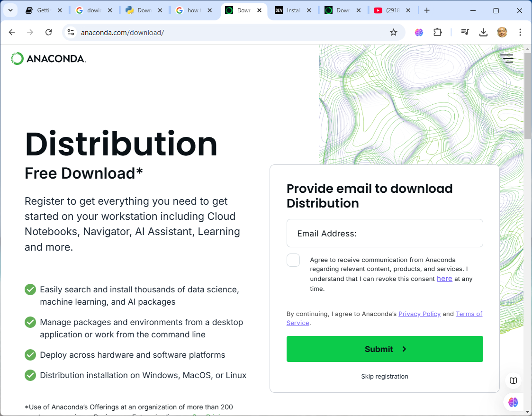The height and width of the screenshot is (416, 532).
Task: Open the Anaconda hamburger navigation menu
Action: [507, 58]
